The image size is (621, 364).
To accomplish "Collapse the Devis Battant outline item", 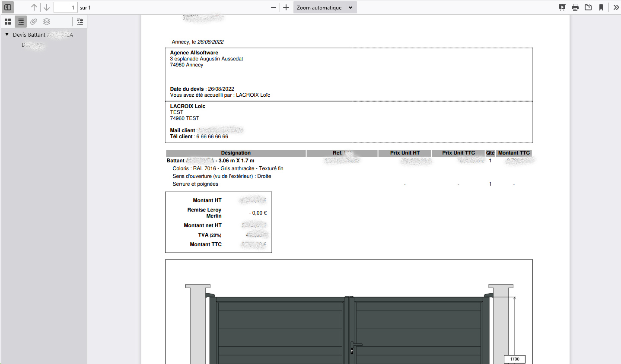I will coord(7,35).
